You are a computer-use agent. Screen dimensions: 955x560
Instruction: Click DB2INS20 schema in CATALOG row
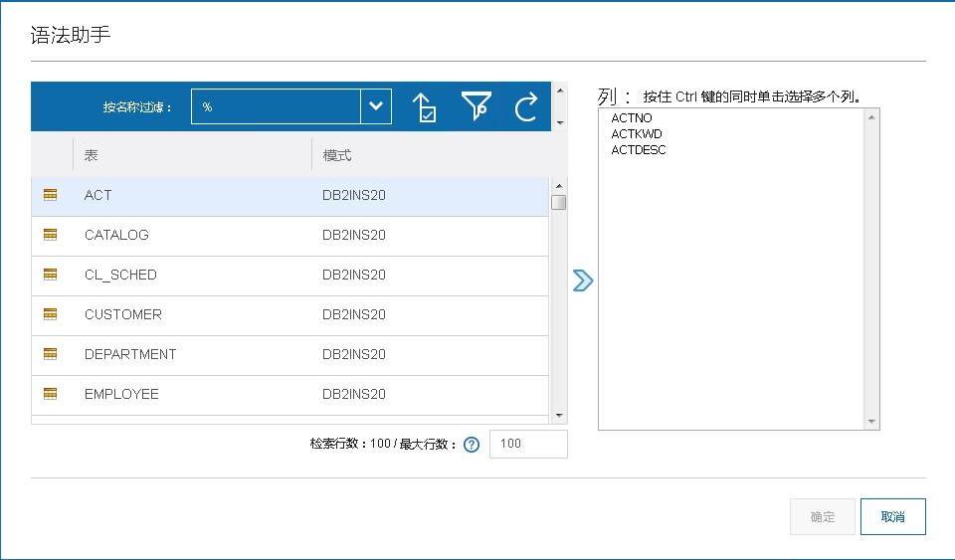tap(354, 235)
